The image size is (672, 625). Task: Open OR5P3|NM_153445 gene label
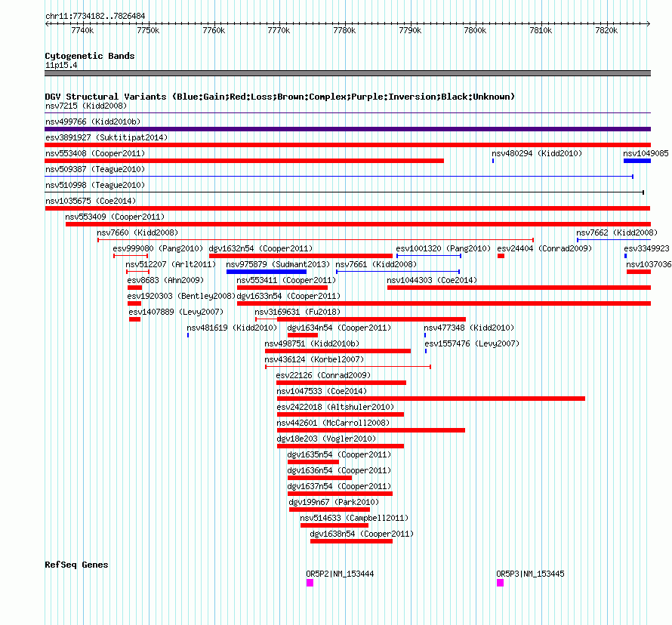(531, 574)
